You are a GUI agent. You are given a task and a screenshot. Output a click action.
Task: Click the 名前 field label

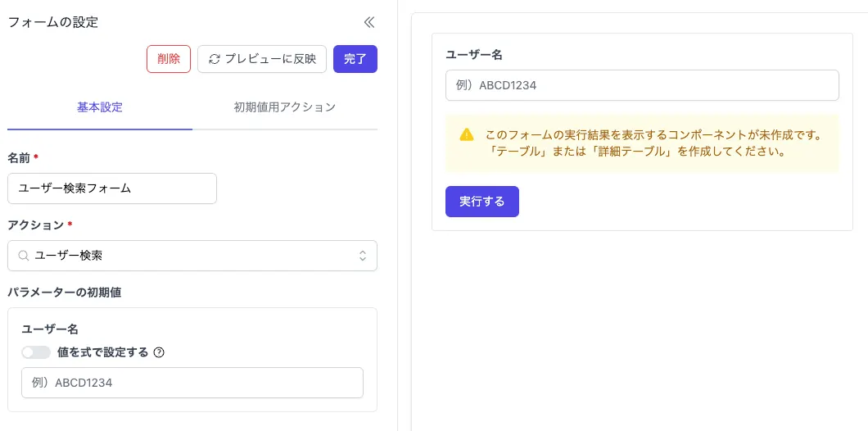click(20, 158)
